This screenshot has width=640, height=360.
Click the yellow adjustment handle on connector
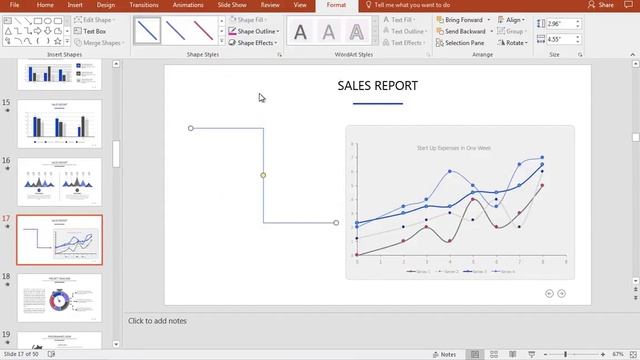(x=263, y=175)
